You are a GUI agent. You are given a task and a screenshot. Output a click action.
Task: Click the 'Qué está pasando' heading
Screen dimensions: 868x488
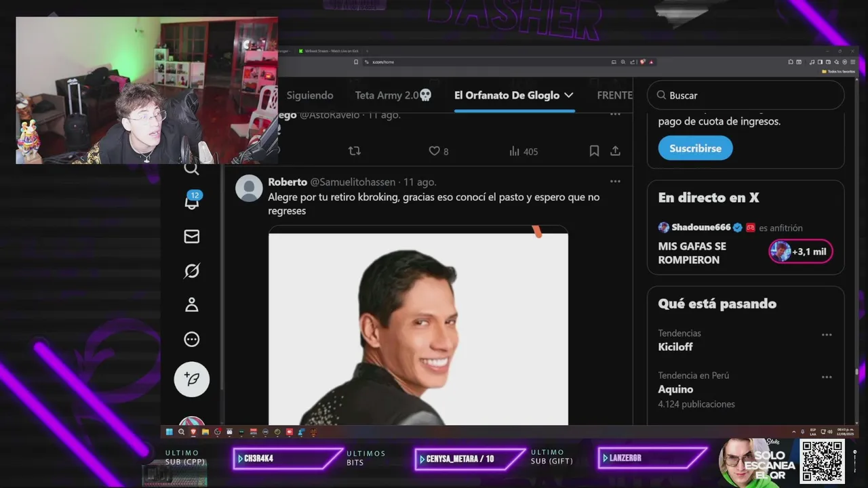717,304
